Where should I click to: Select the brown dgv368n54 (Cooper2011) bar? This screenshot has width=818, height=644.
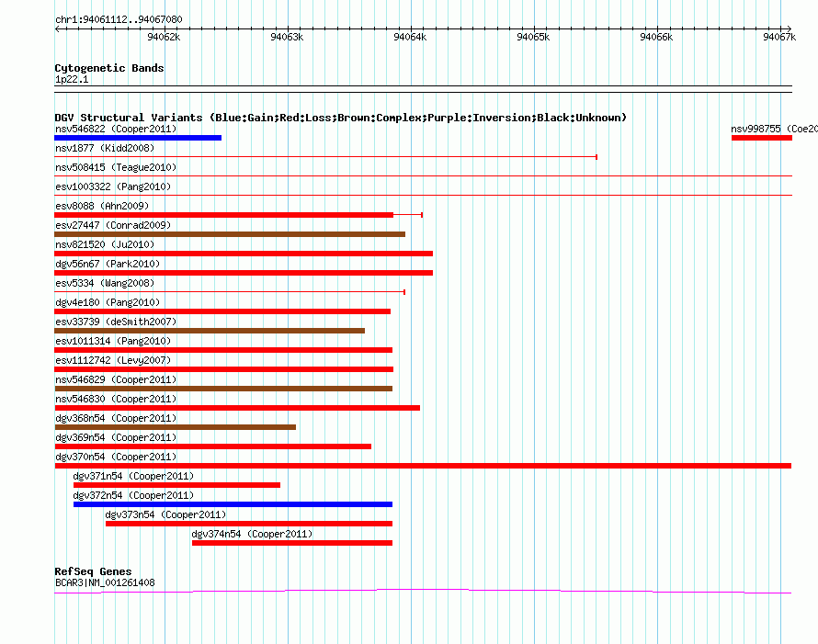176,427
